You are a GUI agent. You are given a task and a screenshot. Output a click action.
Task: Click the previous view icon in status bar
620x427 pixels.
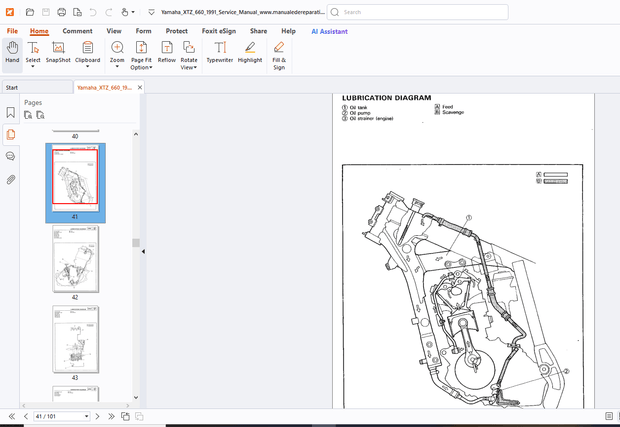coord(125,416)
